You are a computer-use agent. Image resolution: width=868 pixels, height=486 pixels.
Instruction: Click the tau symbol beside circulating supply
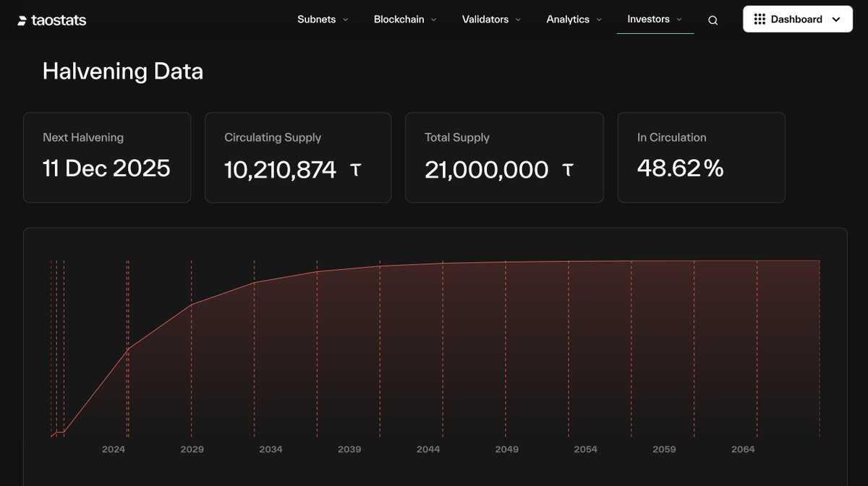(355, 170)
